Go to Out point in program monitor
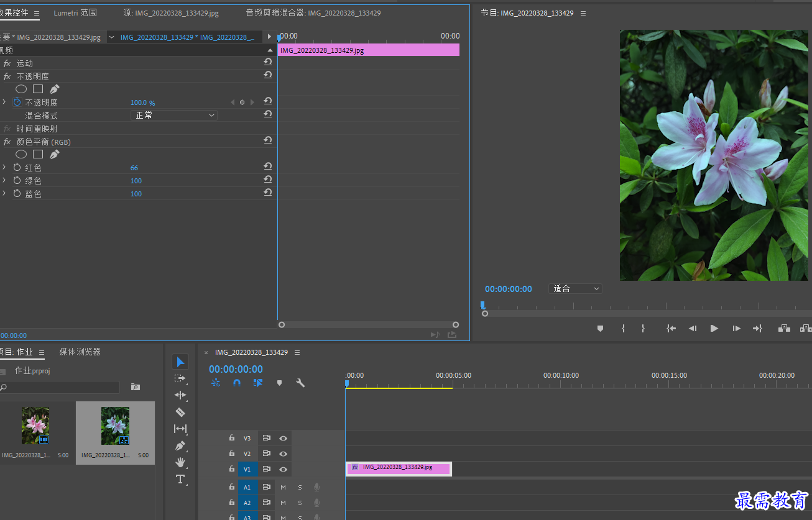Image resolution: width=812 pixels, height=520 pixels. coord(757,329)
